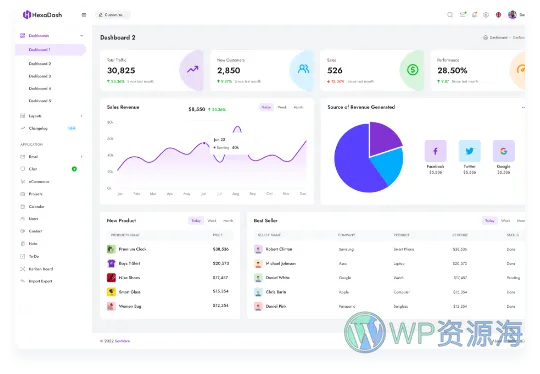Select Today tab in New Product

click(196, 220)
